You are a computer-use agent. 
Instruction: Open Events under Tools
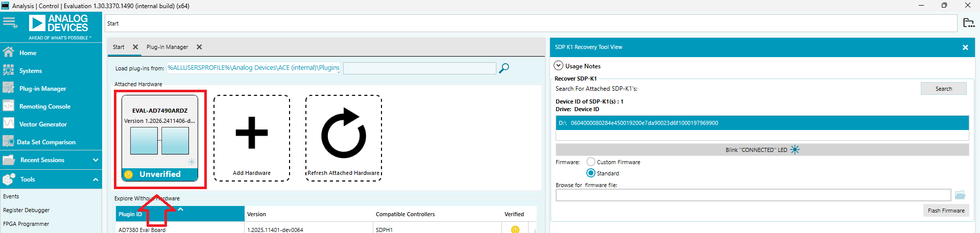pyautogui.click(x=11, y=196)
